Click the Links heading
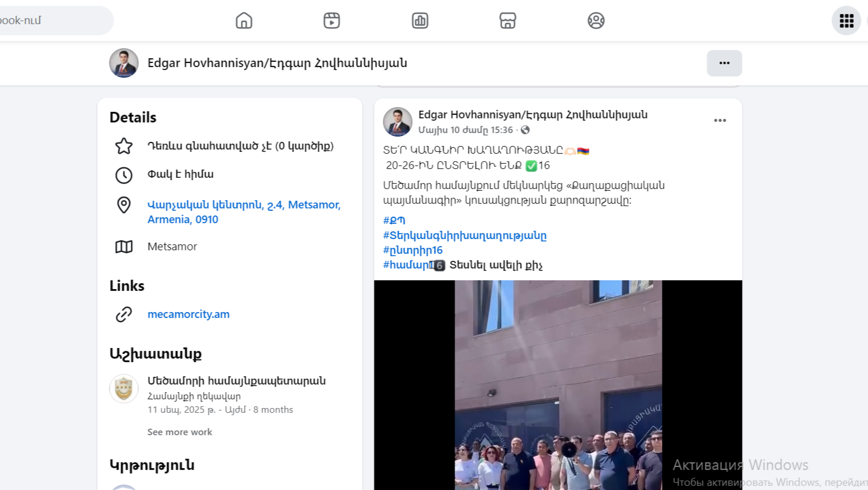Image resolution: width=868 pixels, height=490 pixels. (127, 286)
